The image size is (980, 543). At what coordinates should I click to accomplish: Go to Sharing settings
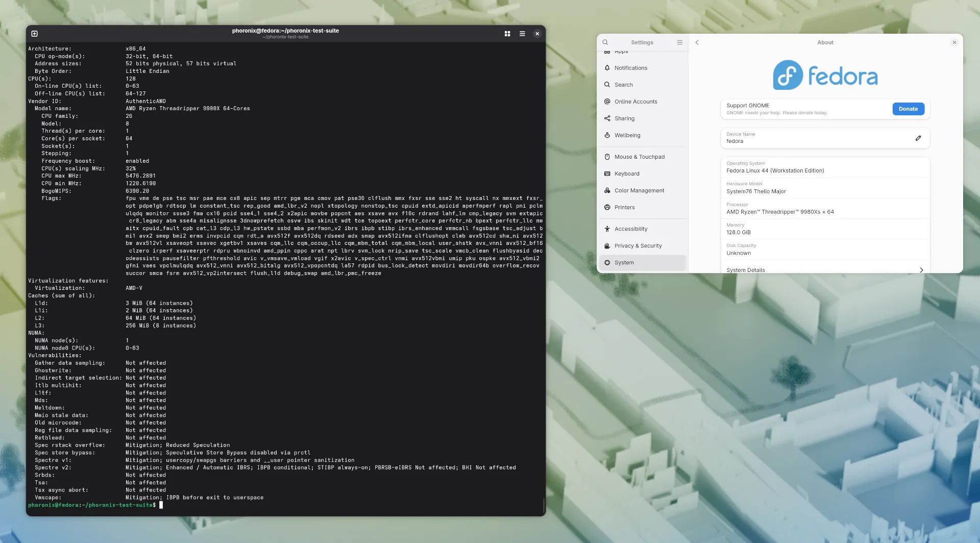pyautogui.click(x=643, y=118)
